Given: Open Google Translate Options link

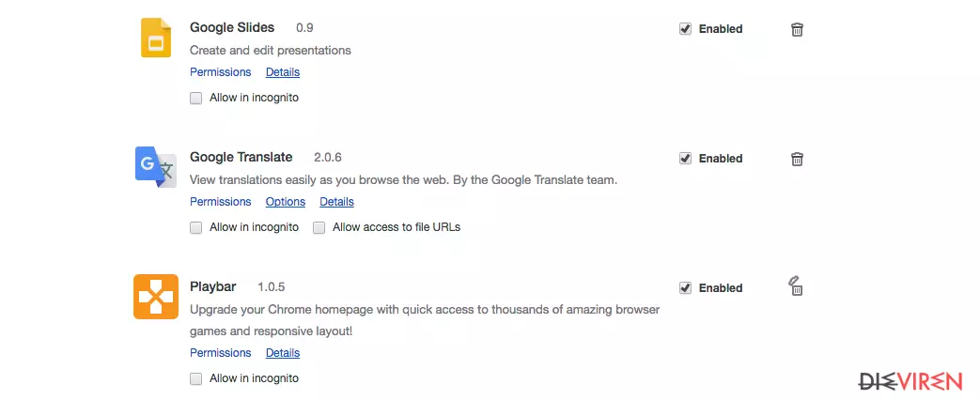Looking at the screenshot, I should point(286,201).
